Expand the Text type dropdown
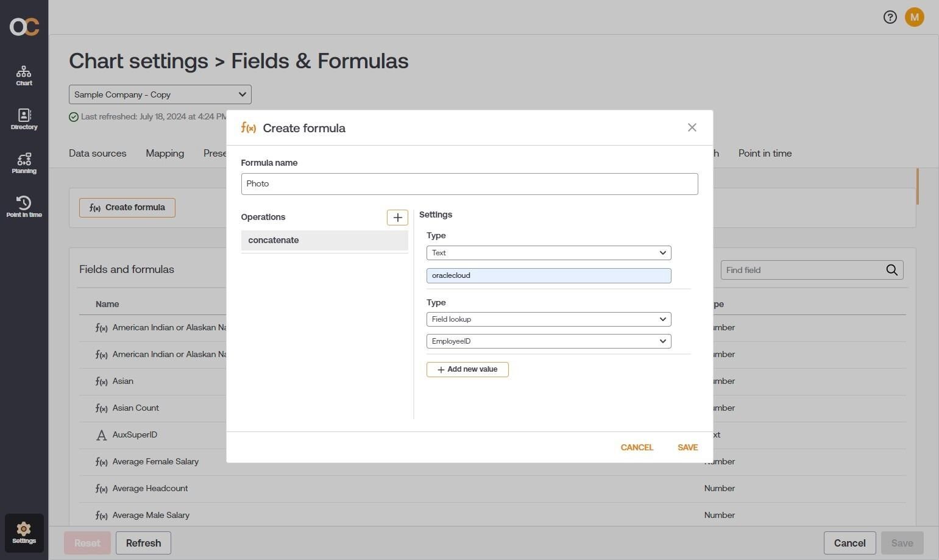Image resolution: width=939 pixels, height=560 pixels. click(x=548, y=253)
